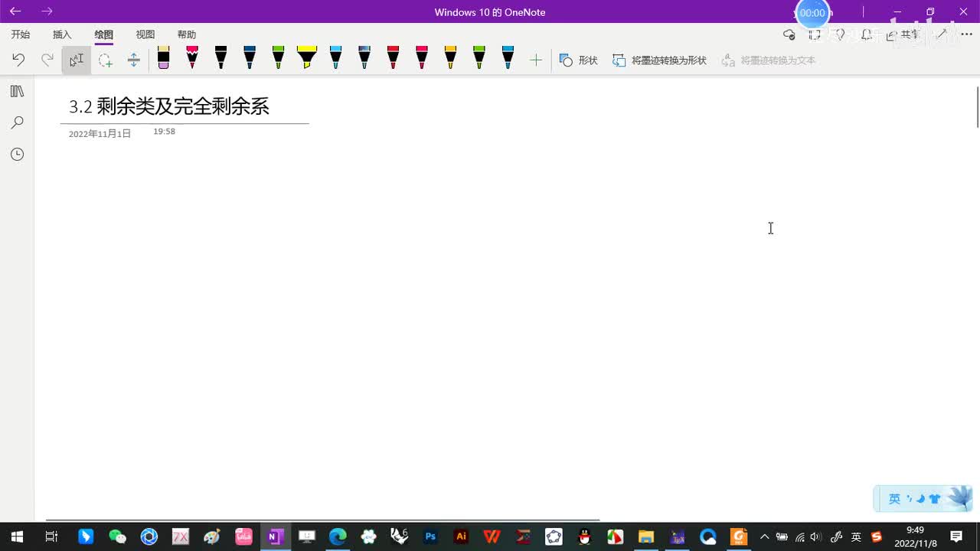Open Photoshop from the taskbar

pos(430,536)
